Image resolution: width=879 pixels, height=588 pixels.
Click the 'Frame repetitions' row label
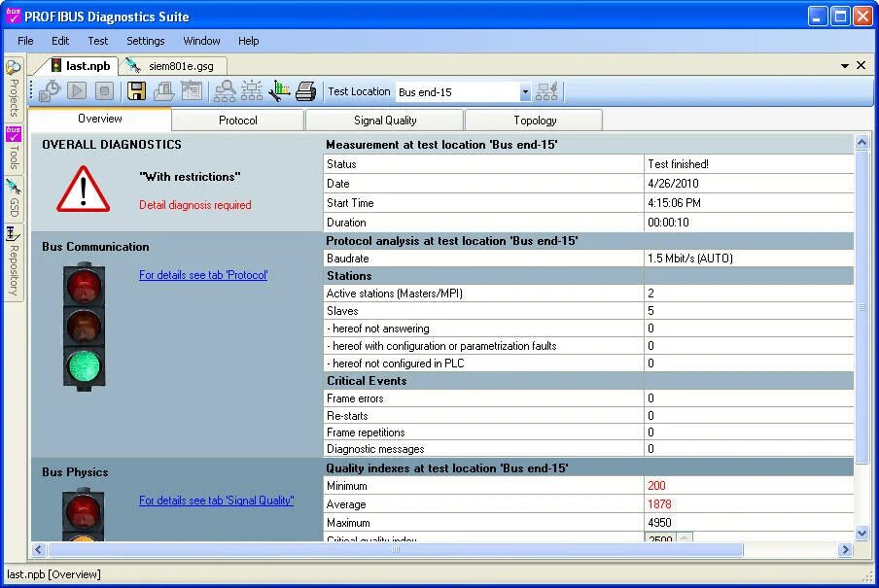[366, 432]
